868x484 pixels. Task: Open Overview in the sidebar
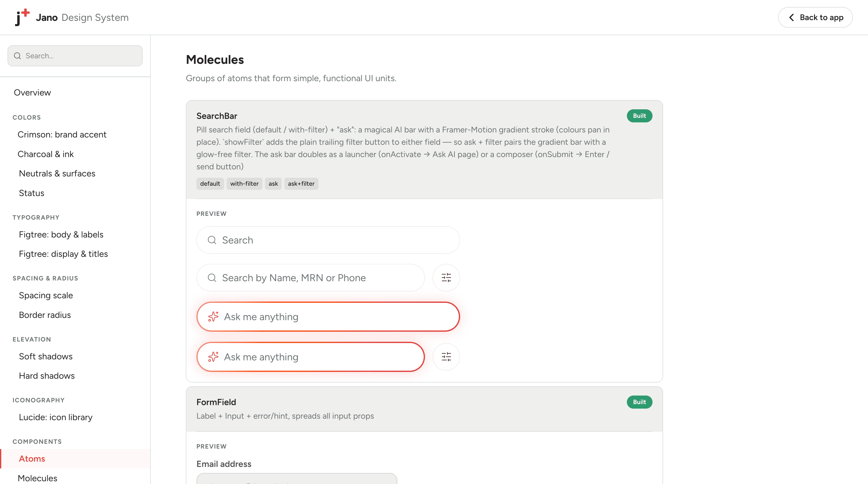32,92
